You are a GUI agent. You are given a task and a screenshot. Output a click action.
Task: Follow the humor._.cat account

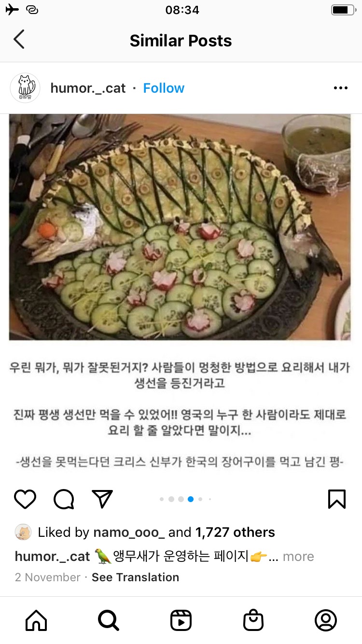[164, 88]
